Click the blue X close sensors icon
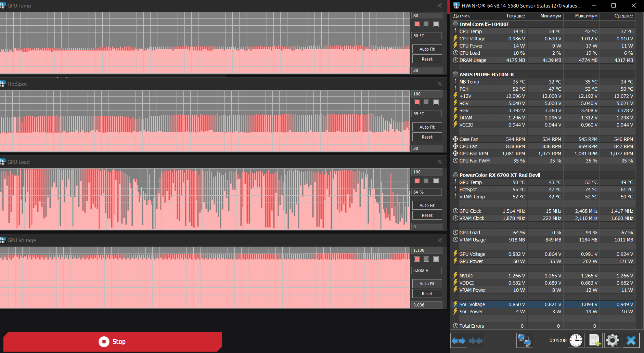The width and height of the screenshot is (644, 353). 631,340
